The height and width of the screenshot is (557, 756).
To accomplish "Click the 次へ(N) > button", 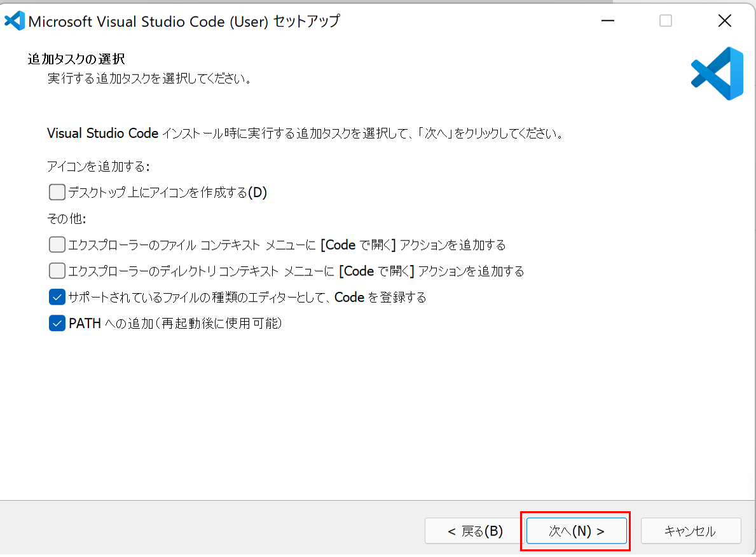I will (576, 531).
